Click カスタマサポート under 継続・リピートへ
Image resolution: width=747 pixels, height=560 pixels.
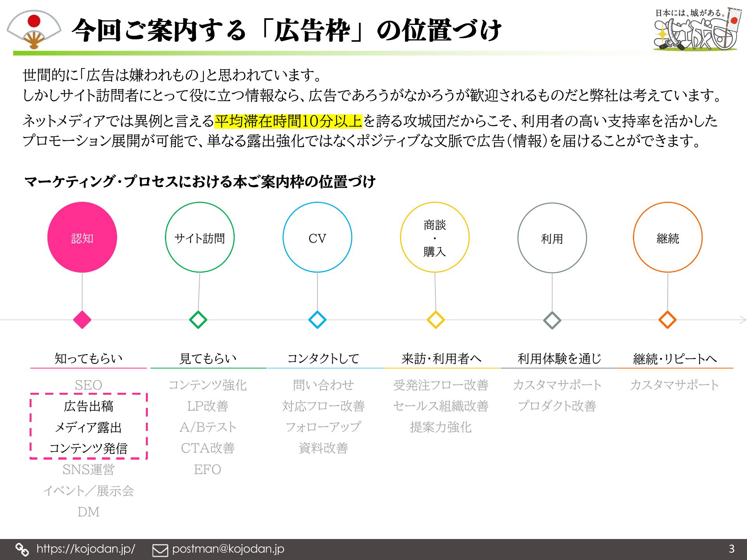pyautogui.click(x=674, y=385)
